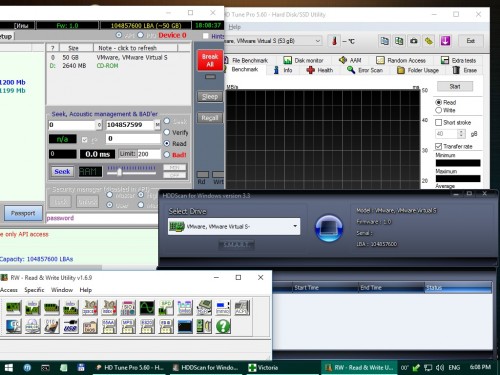Switch to the Error Scan tab
The width and height of the screenshot is (500, 375).
[365, 70]
